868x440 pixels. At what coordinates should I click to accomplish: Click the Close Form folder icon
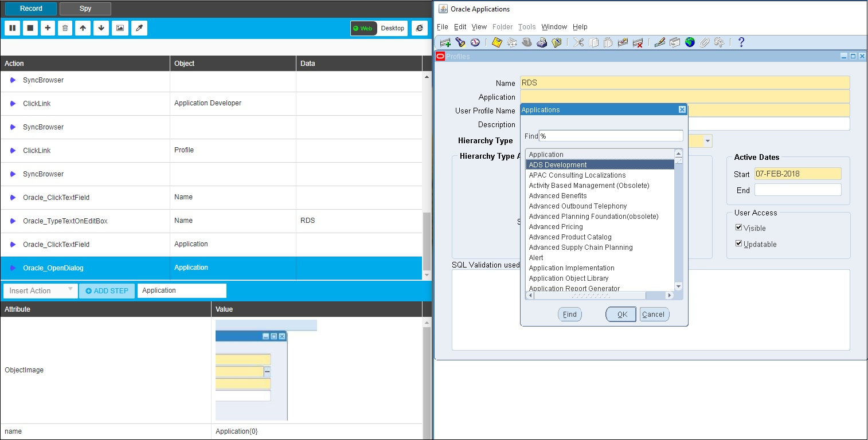point(557,42)
